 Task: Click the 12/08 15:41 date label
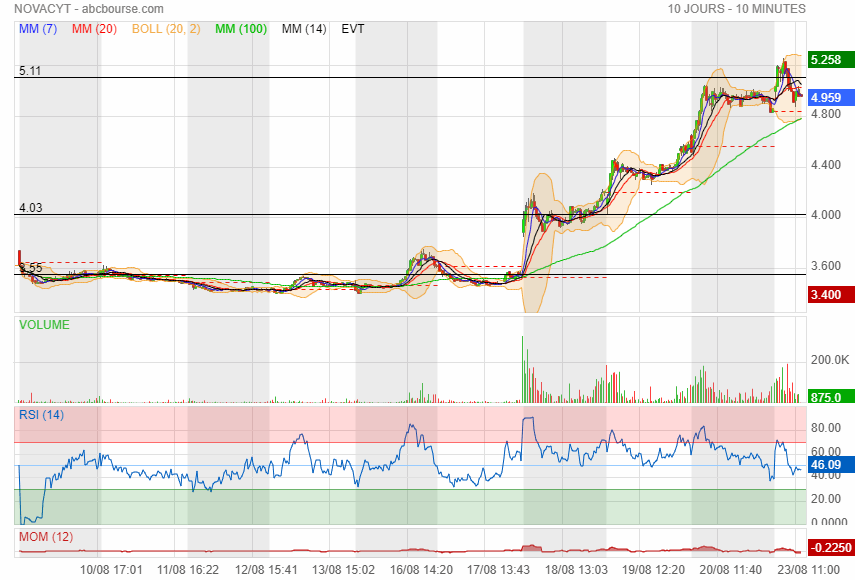pyautogui.click(x=266, y=570)
